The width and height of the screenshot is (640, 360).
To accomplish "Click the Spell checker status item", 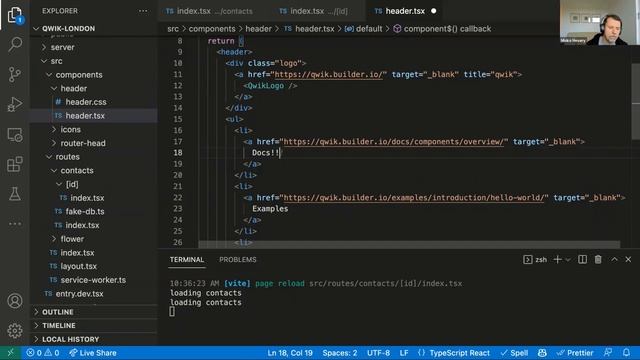I will (514, 353).
